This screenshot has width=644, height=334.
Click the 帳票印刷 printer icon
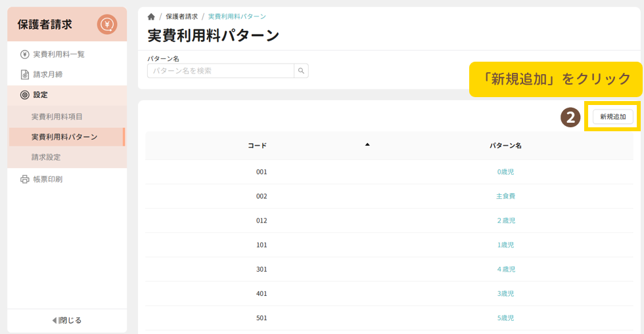[x=25, y=179]
